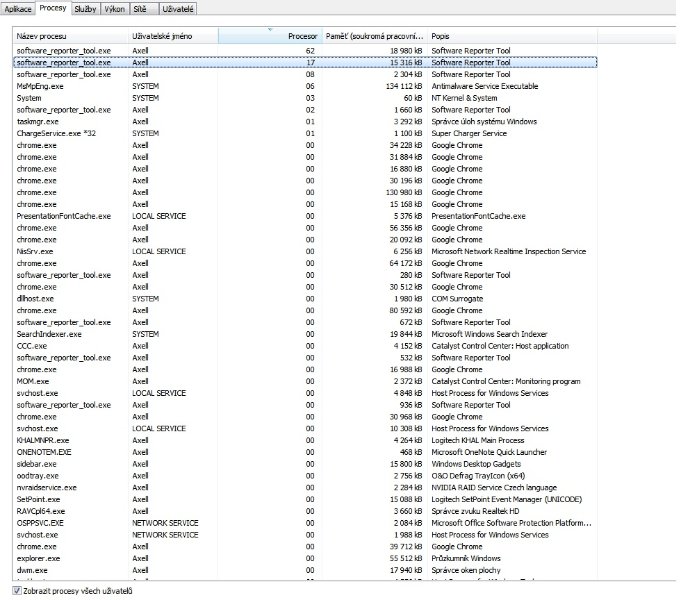This screenshot has width=681, height=600.
Task: Sort by Popis column header
Action: tap(512, 36)
